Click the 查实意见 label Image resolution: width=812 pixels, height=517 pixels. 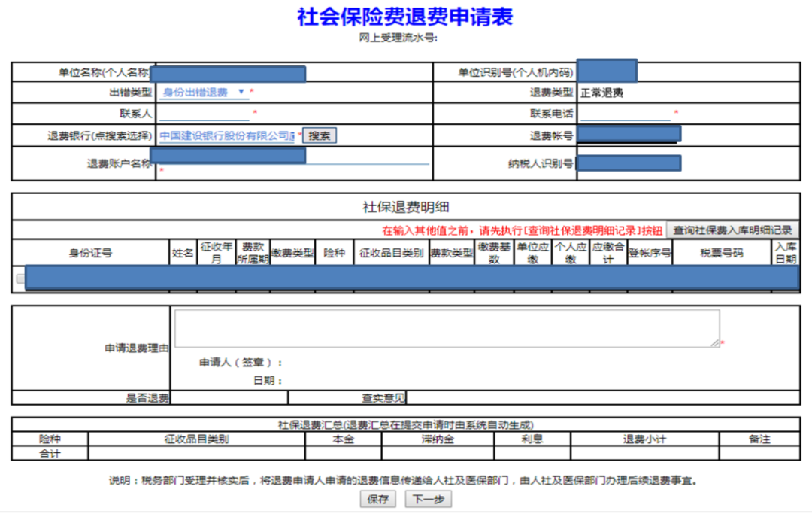point(383,398)
